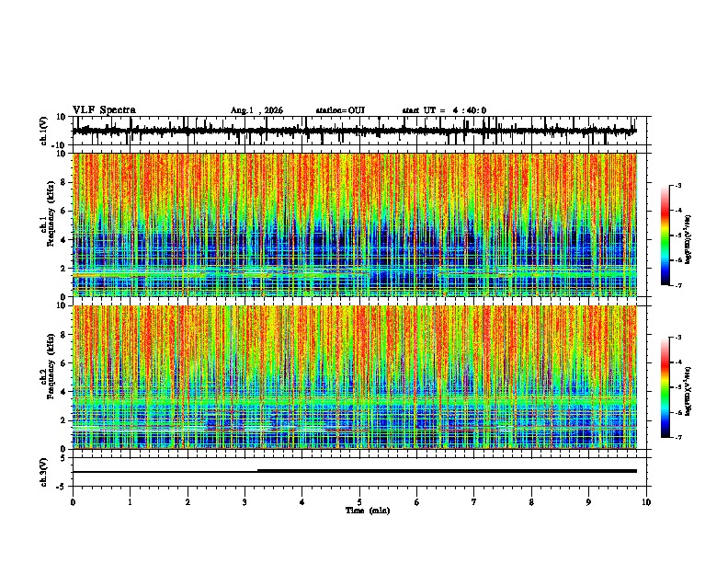Click the "Time (min)" axis label
The height and width of the screenshot is (563, 728).
pos(368,511)
